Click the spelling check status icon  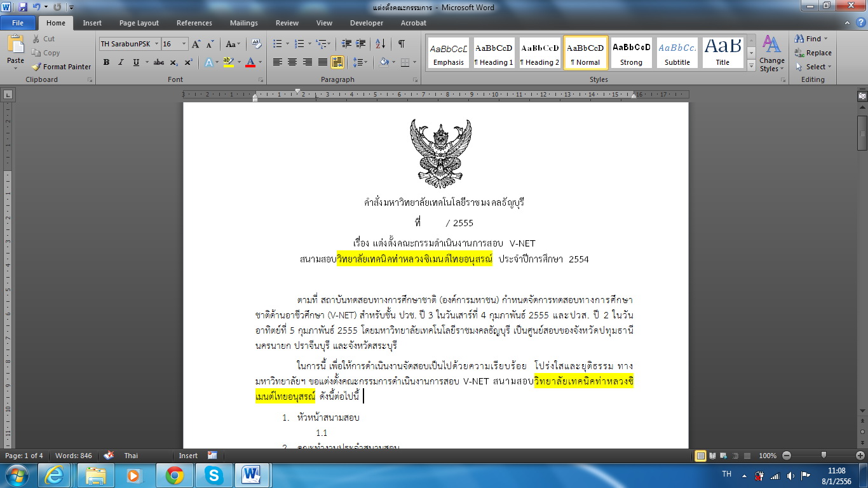pyautogui.click(x=109, y=456)
